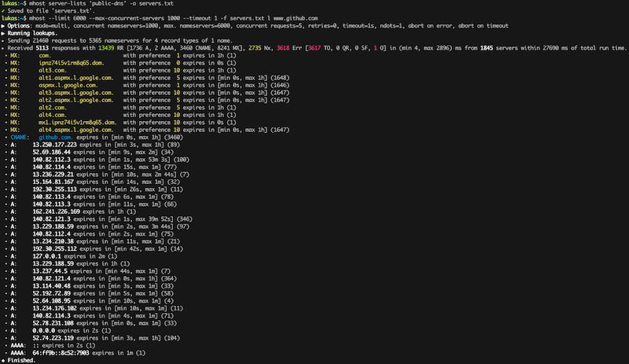Screen dimensions: 629x364
Task: Click the bold "1845" servers count
Action: click(487, 48)
